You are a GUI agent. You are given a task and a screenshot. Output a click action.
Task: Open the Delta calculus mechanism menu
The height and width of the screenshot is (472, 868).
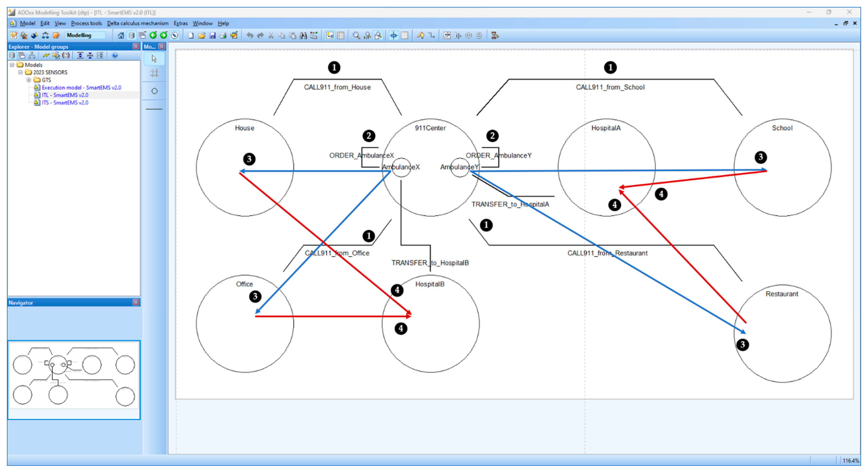(x=138, y=23)
